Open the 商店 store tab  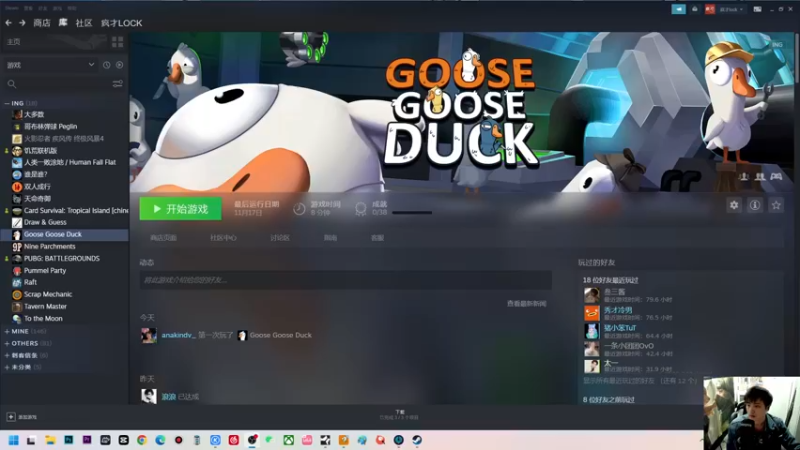pos(42,23)
